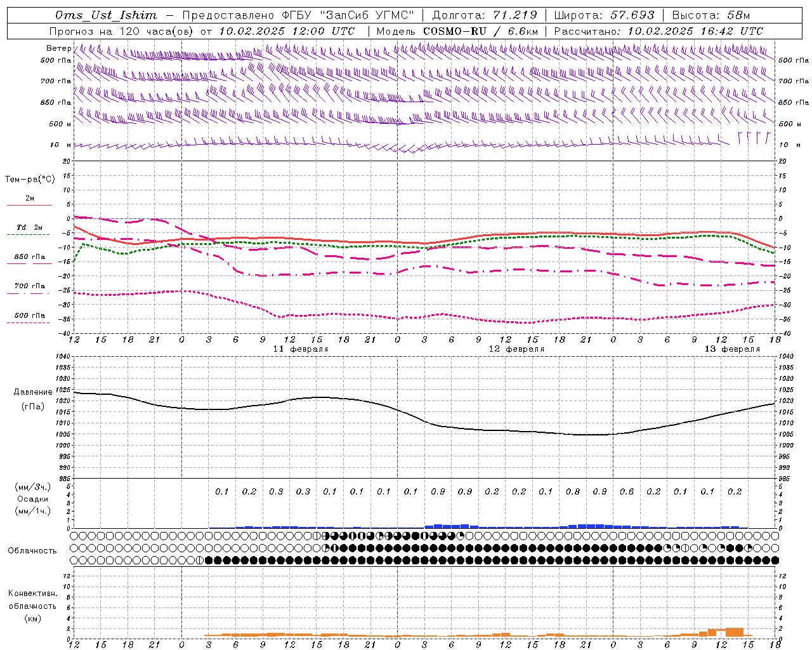
Task: Click the 700 гПа temperature legend entry
Action: (30, 286)
